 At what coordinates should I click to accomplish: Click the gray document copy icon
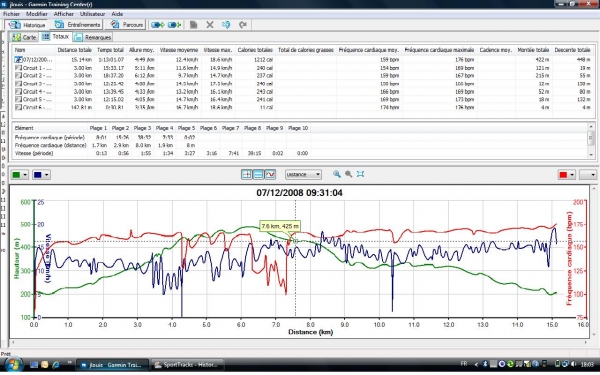point(194,25)
